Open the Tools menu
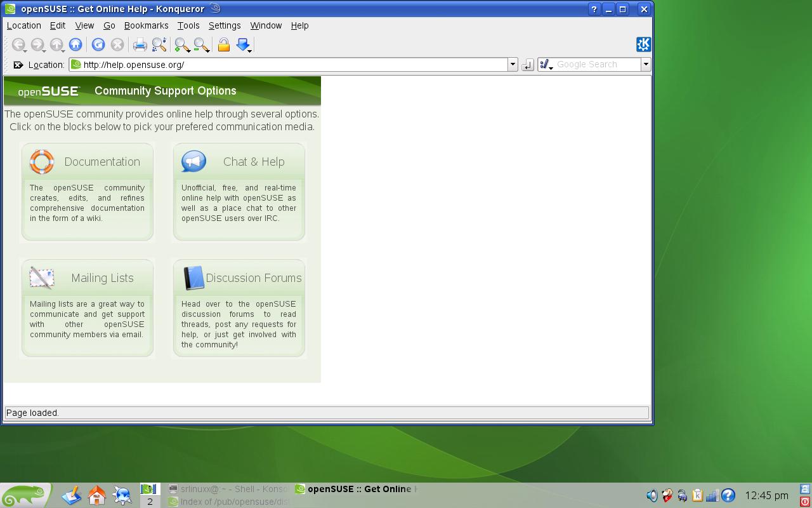This screenshot has width=812, height=508. click(188, 25)
